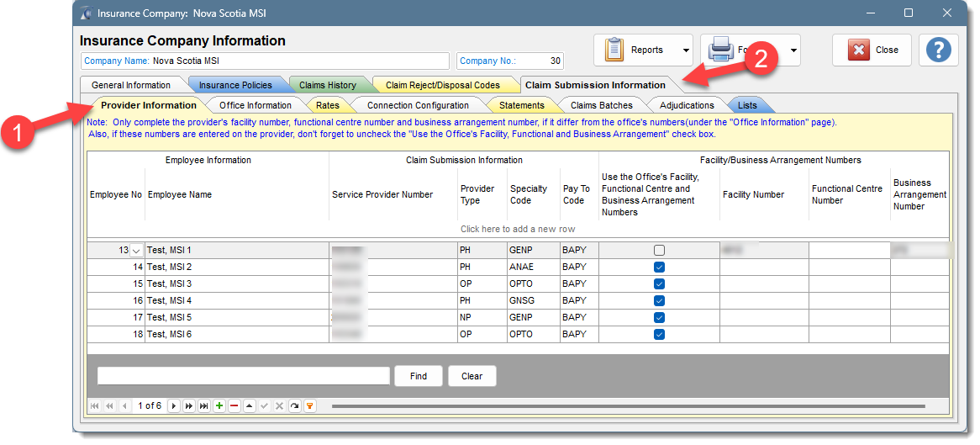Click specialty code 'GNSG' cell
This screenshot has height=445, width=980.
tap(533, 301)
